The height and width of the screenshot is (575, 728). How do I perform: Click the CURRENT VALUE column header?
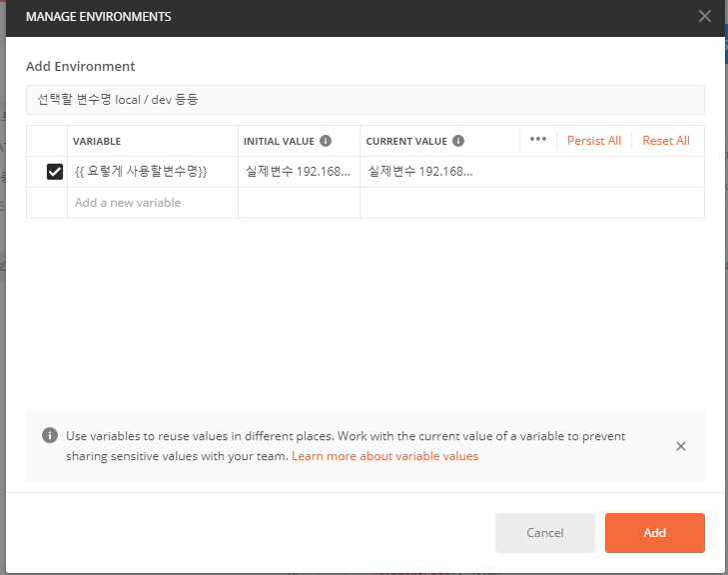406,141
